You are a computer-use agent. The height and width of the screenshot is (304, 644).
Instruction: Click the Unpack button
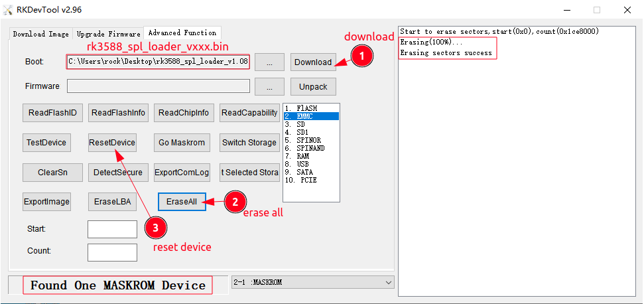[x=313, y=87]
